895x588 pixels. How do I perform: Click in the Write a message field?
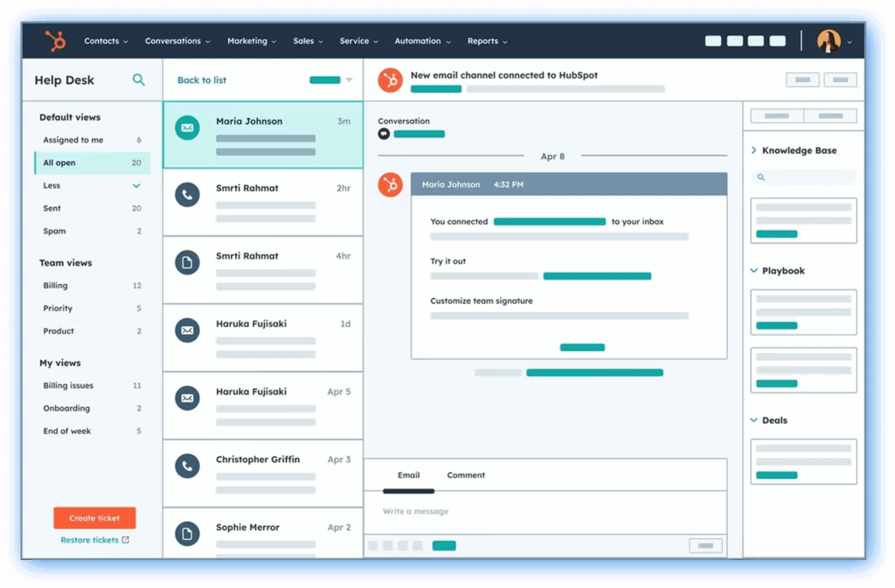(545, 512)
